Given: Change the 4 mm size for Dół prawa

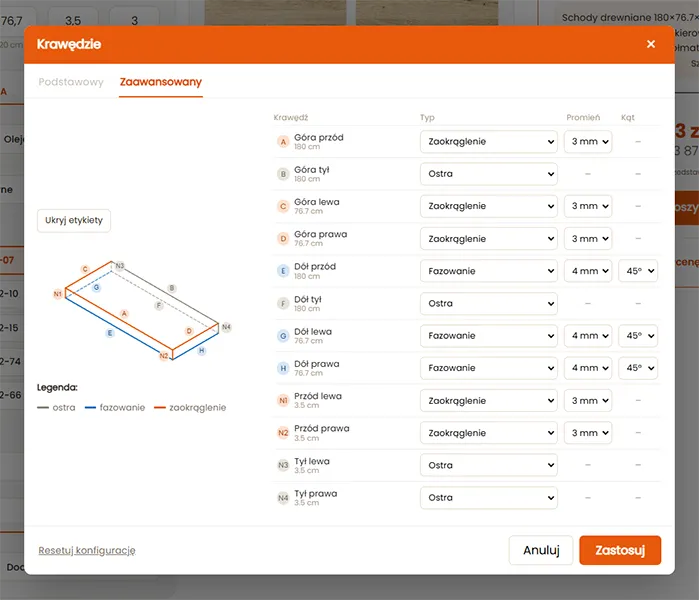Looking at the screenshot, I should click(588, 368).
